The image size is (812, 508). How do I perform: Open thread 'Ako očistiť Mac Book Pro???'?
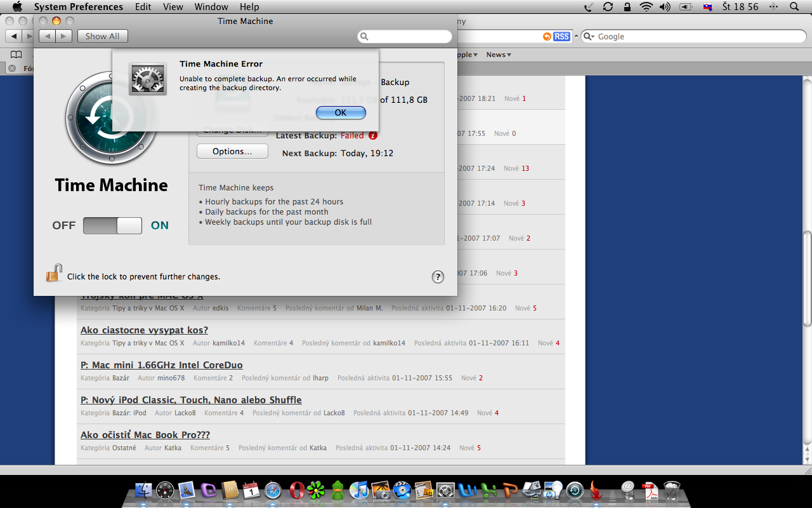[145, 435]
